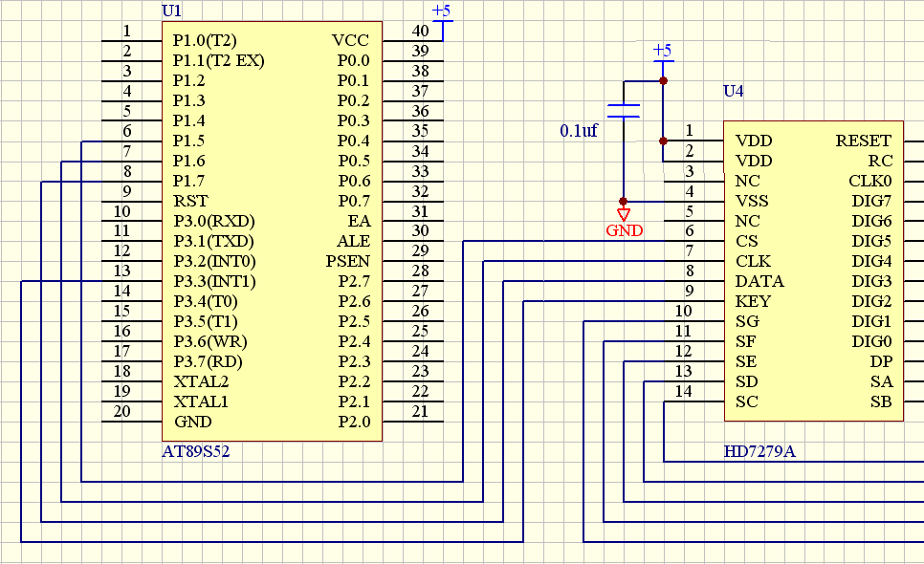Select the HD7279A part name text
924x564 pixels.
[x=759, y=451]
